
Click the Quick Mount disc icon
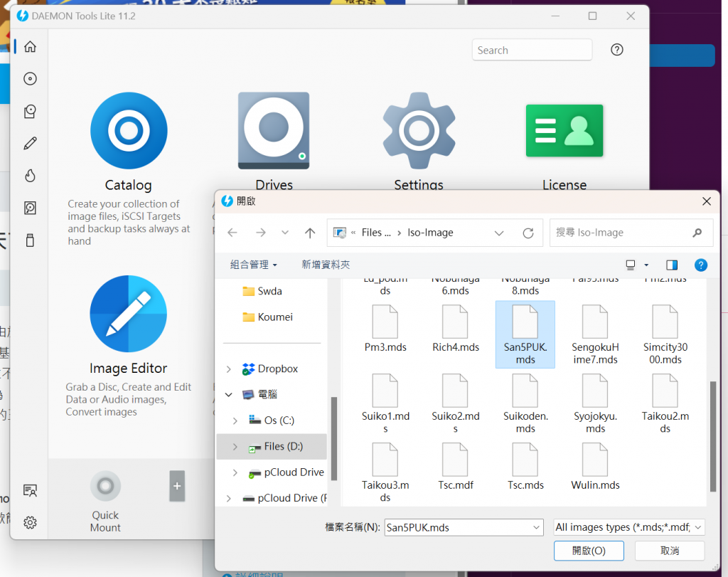105,486
